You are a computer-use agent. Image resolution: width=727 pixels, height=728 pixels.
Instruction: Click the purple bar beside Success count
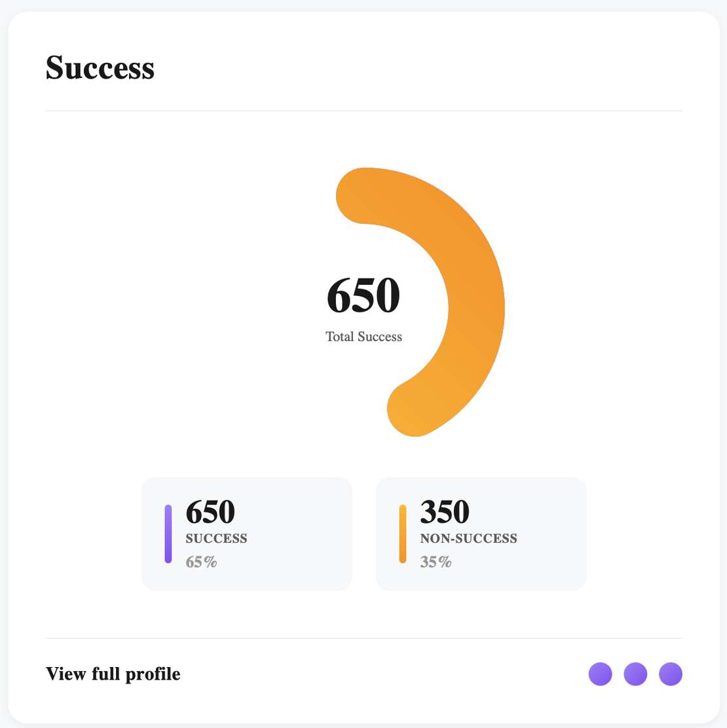coord(168,534)
